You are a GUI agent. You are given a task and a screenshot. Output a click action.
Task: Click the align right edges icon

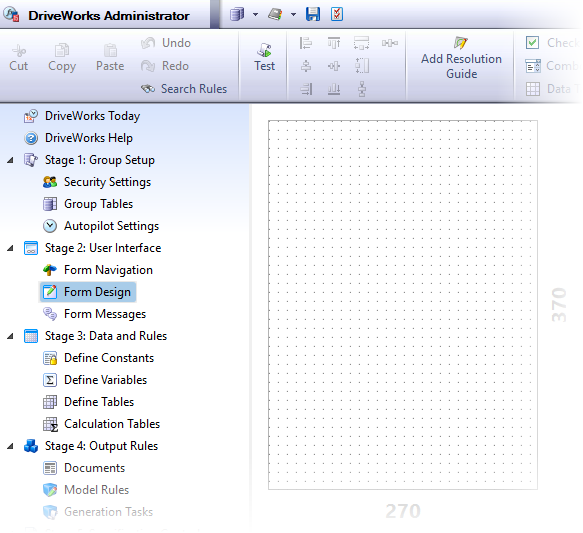click(x=306, y=89)
